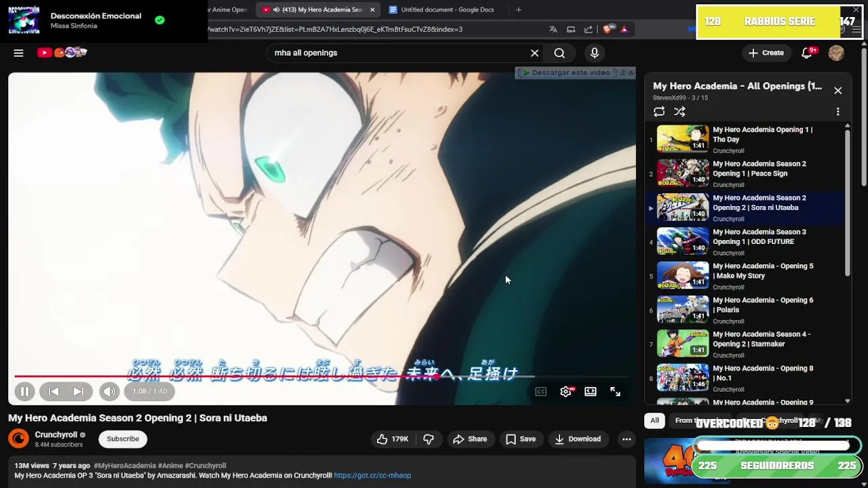This screenshot has height=488, width=868.
Task: Switch to theater mode
Action: (x=591, y=391)
